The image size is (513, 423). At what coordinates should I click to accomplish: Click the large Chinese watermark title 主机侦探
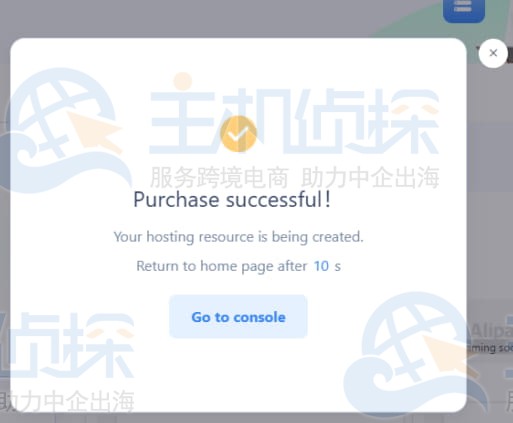[x=294, y=122]
